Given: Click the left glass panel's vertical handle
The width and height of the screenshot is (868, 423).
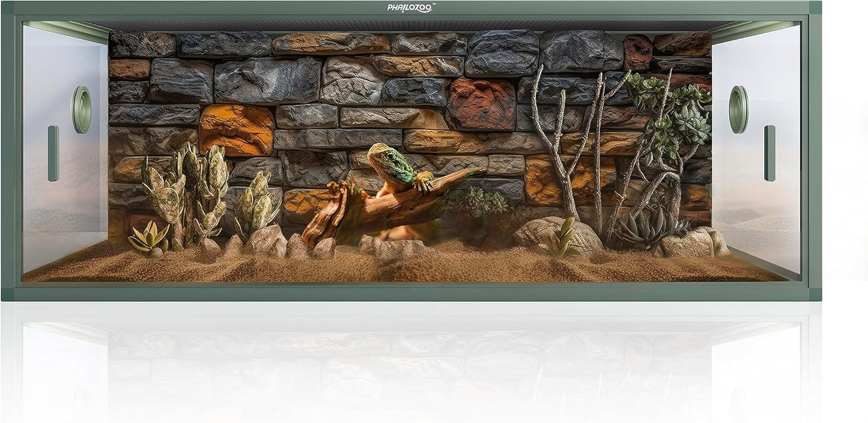Looking at the screenshot, I should (x=53, y=153).
